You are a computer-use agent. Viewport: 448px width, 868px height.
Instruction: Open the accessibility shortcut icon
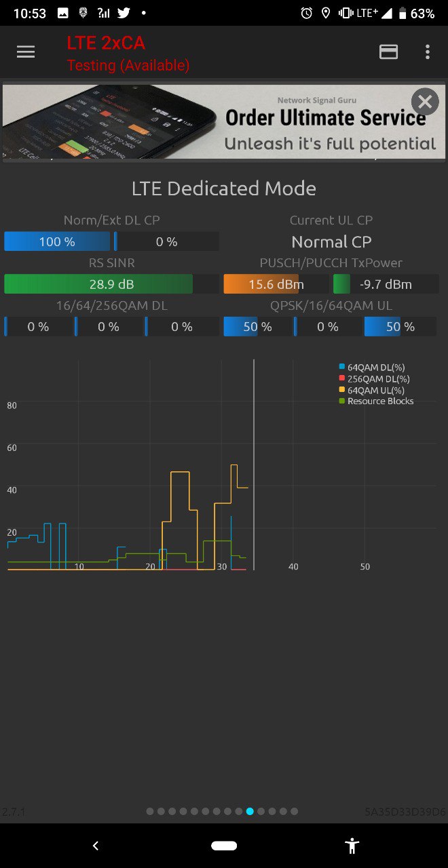352,846
